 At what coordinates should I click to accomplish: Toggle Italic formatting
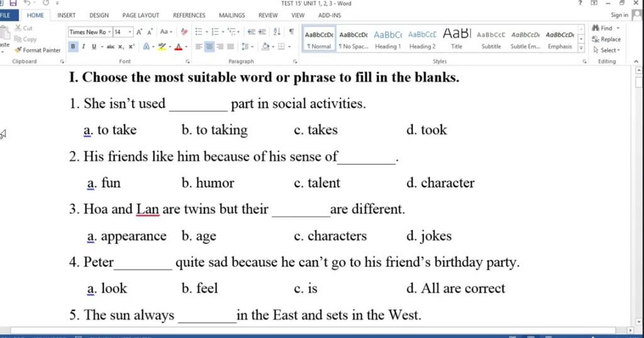[84, 46]
